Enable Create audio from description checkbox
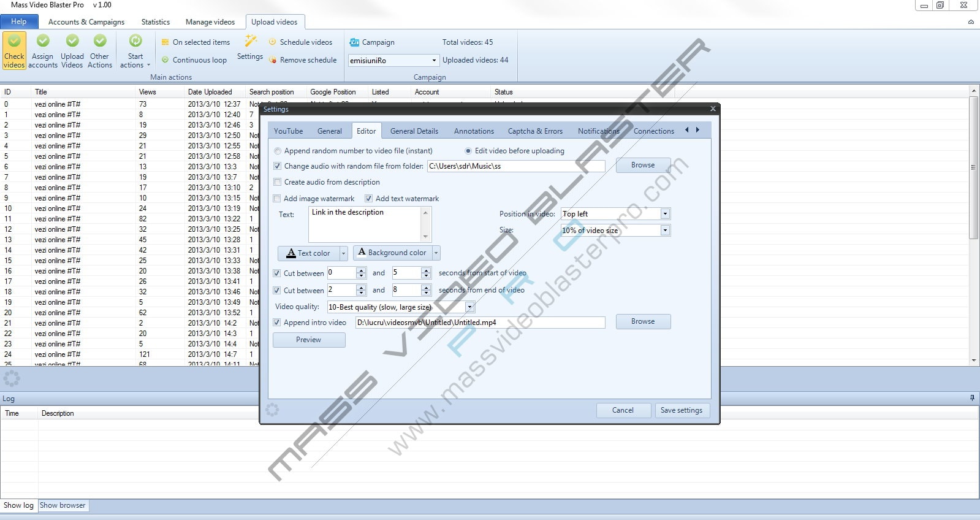Screen dimensions: 980x520 pyautogui.click(x=278, y=182)
